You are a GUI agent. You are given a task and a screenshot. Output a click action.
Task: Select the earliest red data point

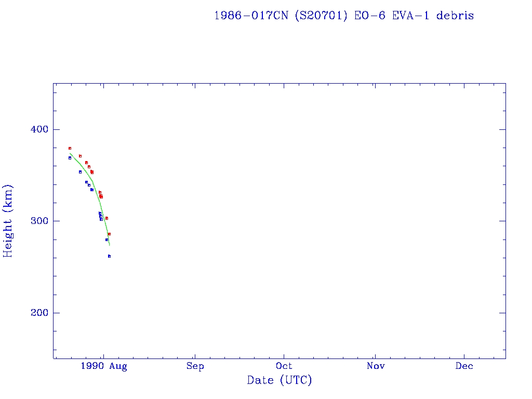pyautogui.click(x=70, y=149)
